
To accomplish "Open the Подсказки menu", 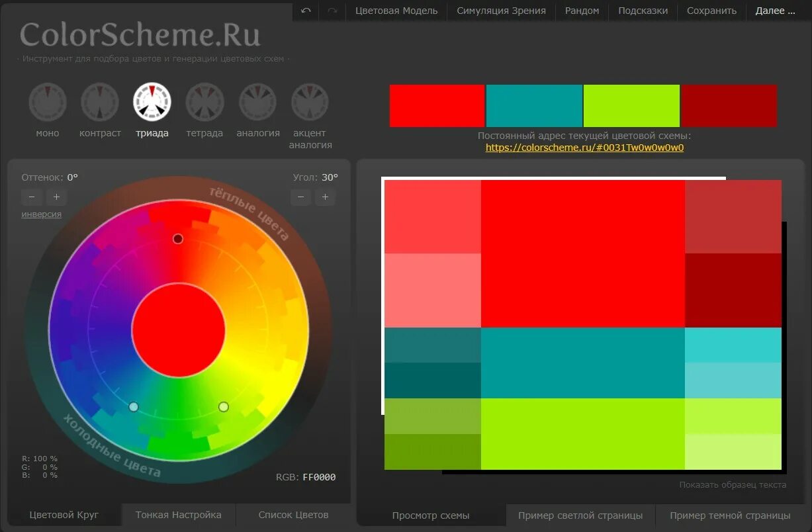I will (643, 11).
